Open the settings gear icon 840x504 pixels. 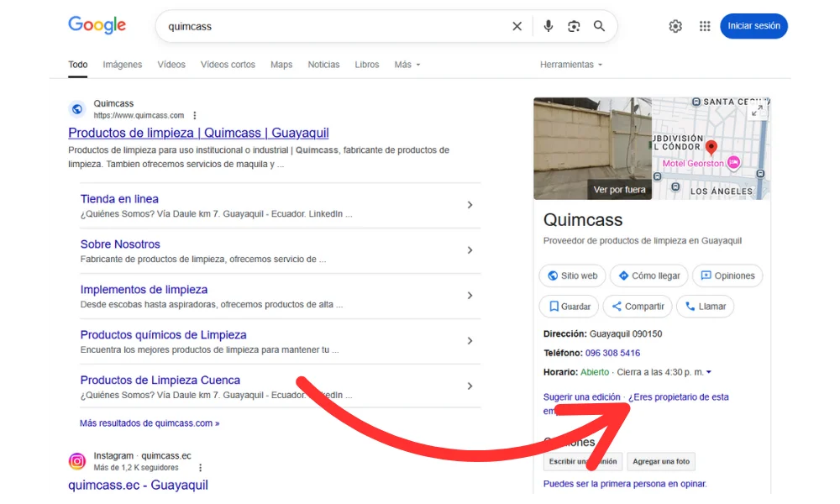[675, 26]
